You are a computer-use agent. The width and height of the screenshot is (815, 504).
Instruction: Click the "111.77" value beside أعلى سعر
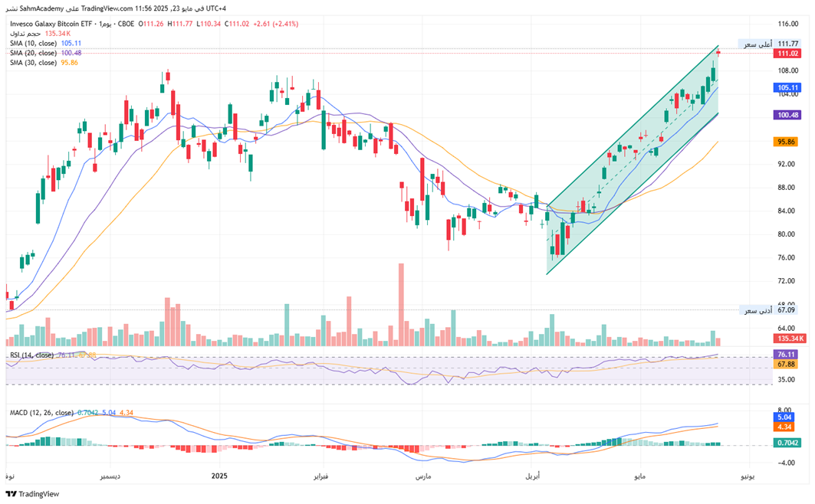(788, 44)
